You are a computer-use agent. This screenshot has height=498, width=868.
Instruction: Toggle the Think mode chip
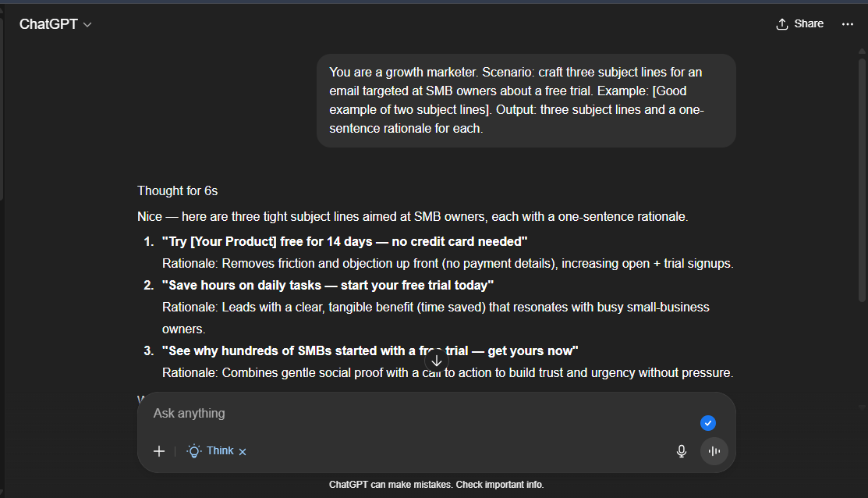pos(219,451)
